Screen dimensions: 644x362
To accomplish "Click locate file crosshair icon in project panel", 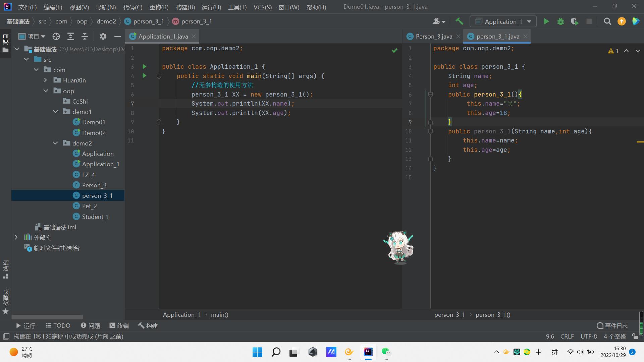I will 56,37.
